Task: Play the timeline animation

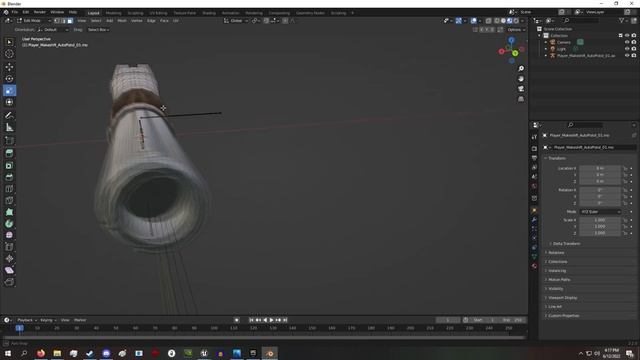Action: pos(271,320)
